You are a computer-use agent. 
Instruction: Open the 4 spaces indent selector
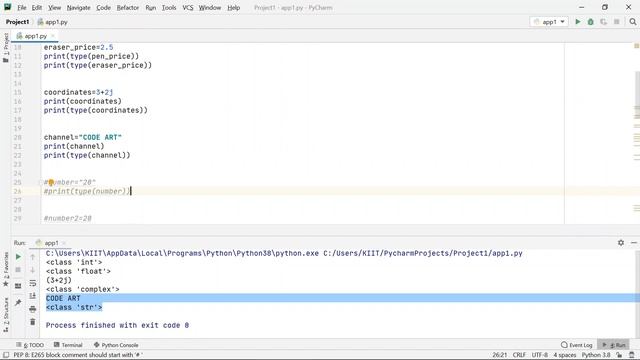(565, 355)
